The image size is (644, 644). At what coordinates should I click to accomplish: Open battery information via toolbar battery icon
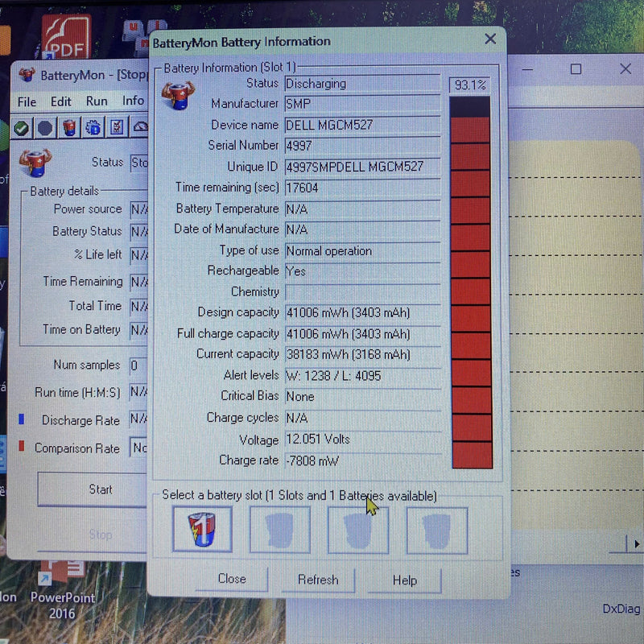point(69,128)
